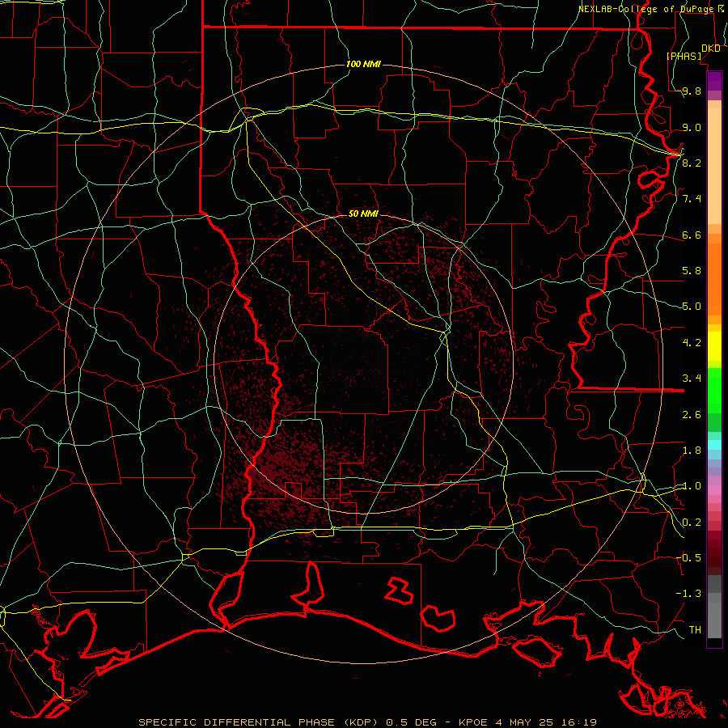Click the purple segment of the colorbar

(714, 81)
